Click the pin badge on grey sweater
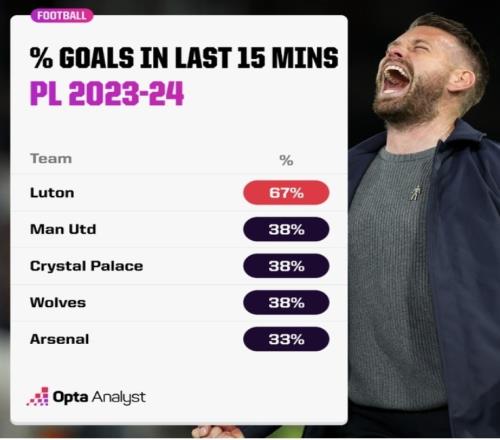 click(x=415, y=193)
